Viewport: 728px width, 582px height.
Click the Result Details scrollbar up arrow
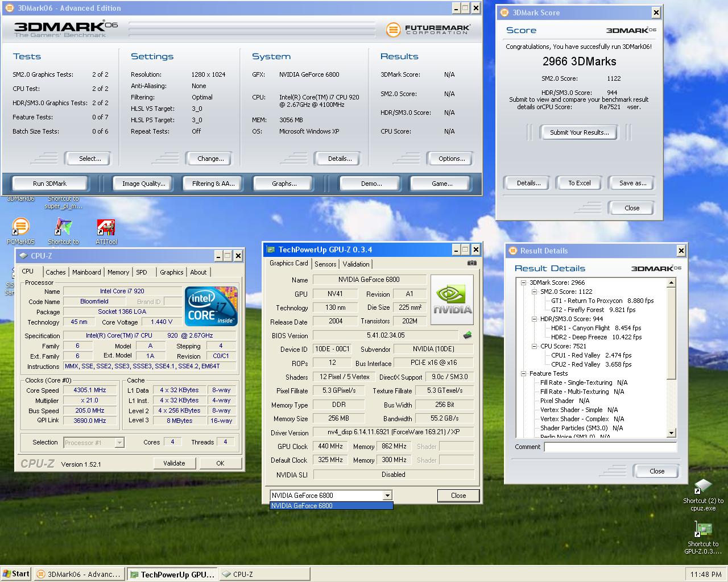(x=671, y=282)
